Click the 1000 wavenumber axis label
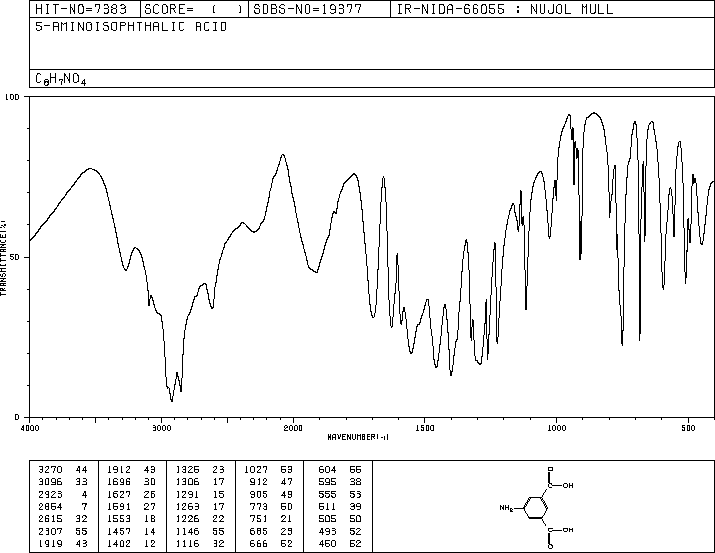 pyautogui.click(x=556, y=428)
